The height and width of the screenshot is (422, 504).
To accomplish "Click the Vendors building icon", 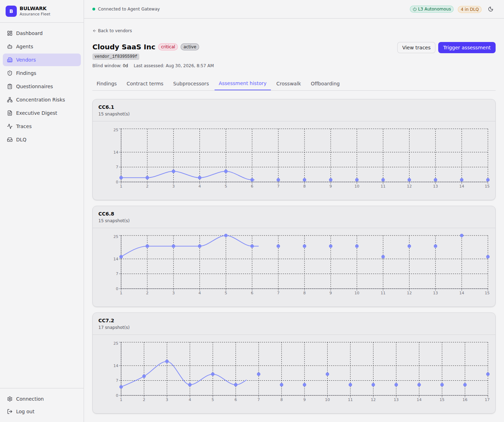I will pos(10,60).
